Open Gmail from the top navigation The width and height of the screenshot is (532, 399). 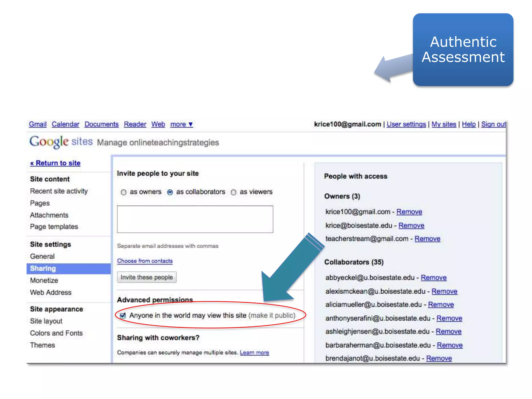tap(38, 124)
